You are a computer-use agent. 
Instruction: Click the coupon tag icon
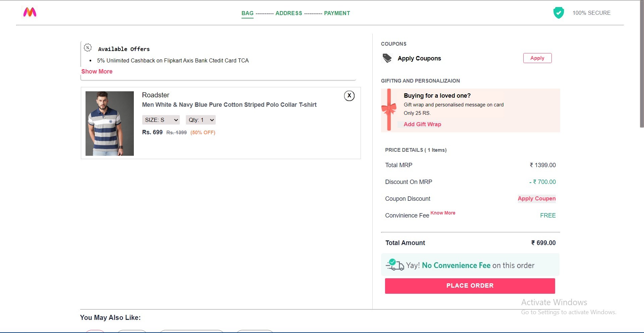387,58
